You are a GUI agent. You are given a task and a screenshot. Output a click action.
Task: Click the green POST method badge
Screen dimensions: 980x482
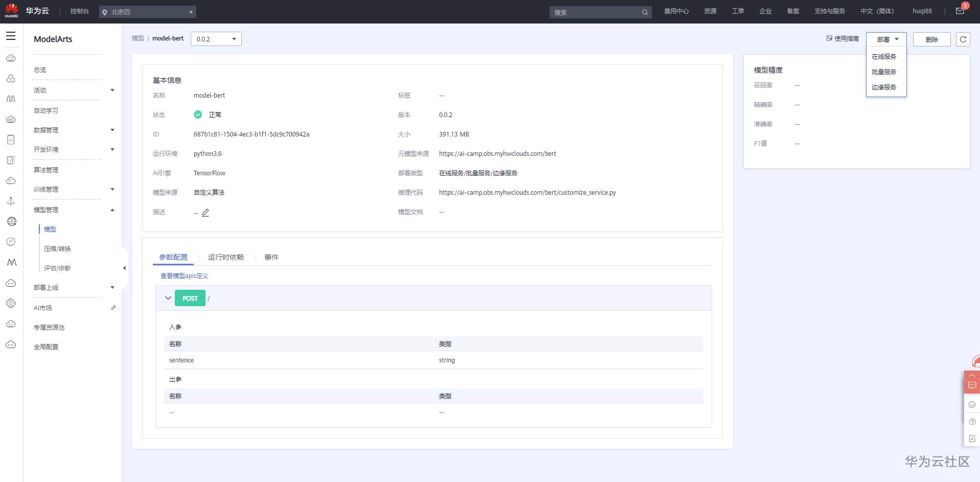190,298
